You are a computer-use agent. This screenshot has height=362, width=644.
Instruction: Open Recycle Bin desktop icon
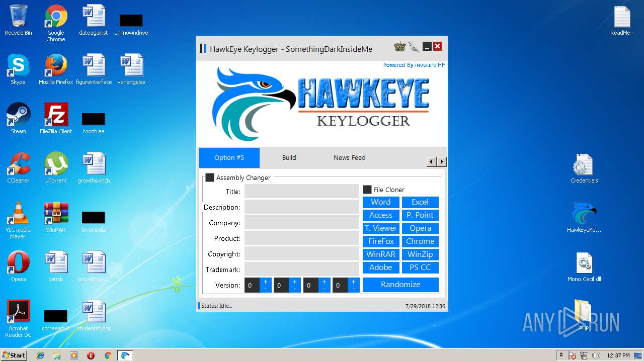pos(18,20)
